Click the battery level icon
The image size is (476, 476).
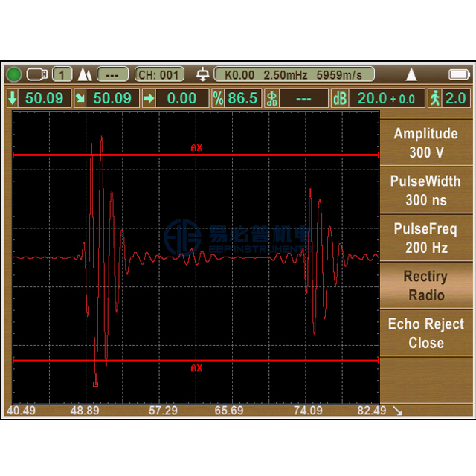(x=459, y=74)
